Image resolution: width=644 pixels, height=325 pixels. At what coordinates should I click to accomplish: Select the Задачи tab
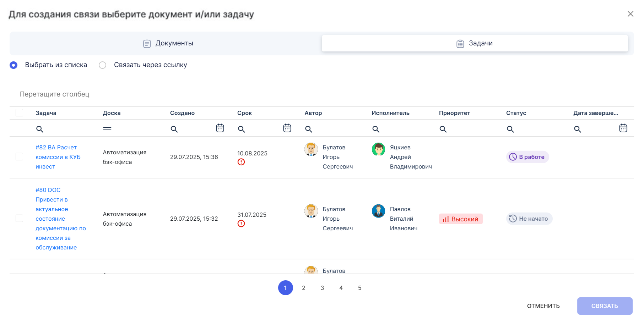pos(475,43)
